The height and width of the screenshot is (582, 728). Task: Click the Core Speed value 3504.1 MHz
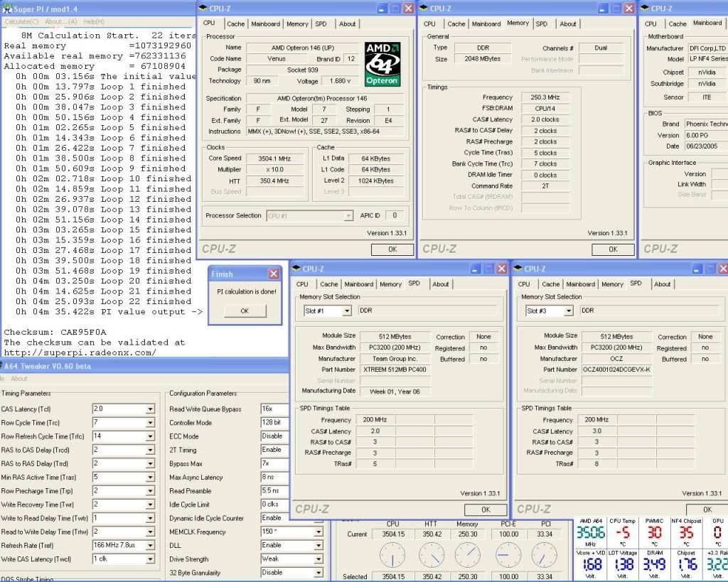pos(274,158)
